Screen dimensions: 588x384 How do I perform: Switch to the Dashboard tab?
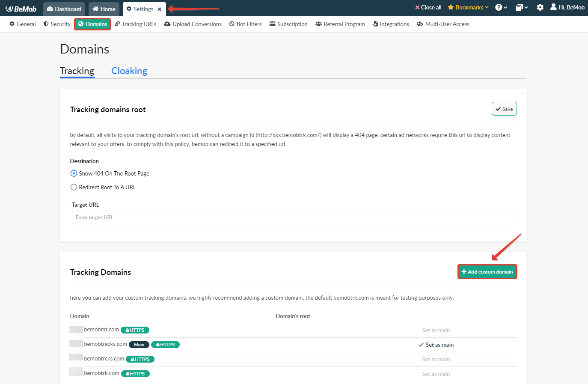pyautogui.click(x=64, y=9)
